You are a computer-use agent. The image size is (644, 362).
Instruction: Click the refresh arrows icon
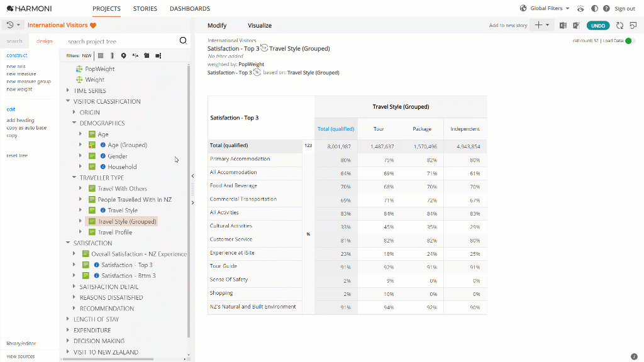(x=619, y=25)
